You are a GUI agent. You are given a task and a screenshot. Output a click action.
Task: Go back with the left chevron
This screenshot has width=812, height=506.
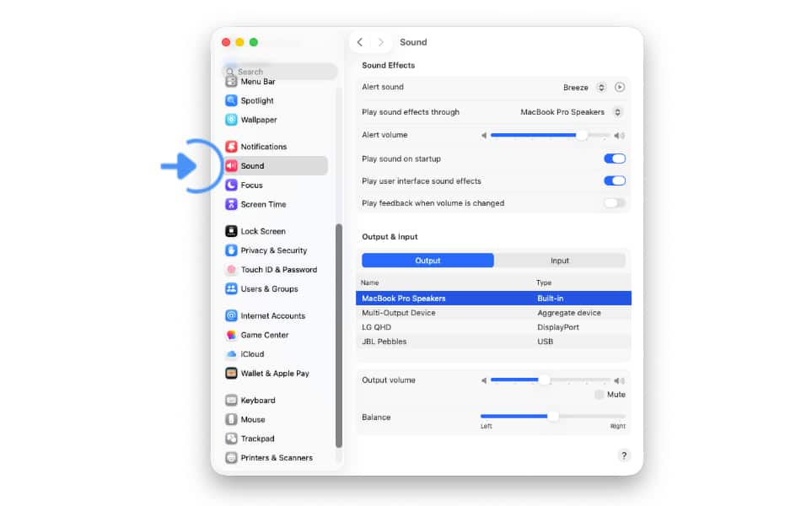click(360, 42)
